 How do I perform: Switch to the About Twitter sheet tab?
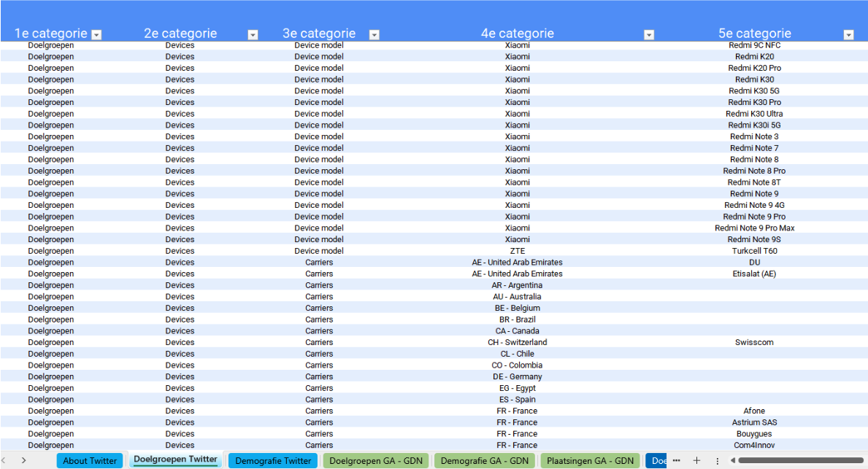pos(90,461)
